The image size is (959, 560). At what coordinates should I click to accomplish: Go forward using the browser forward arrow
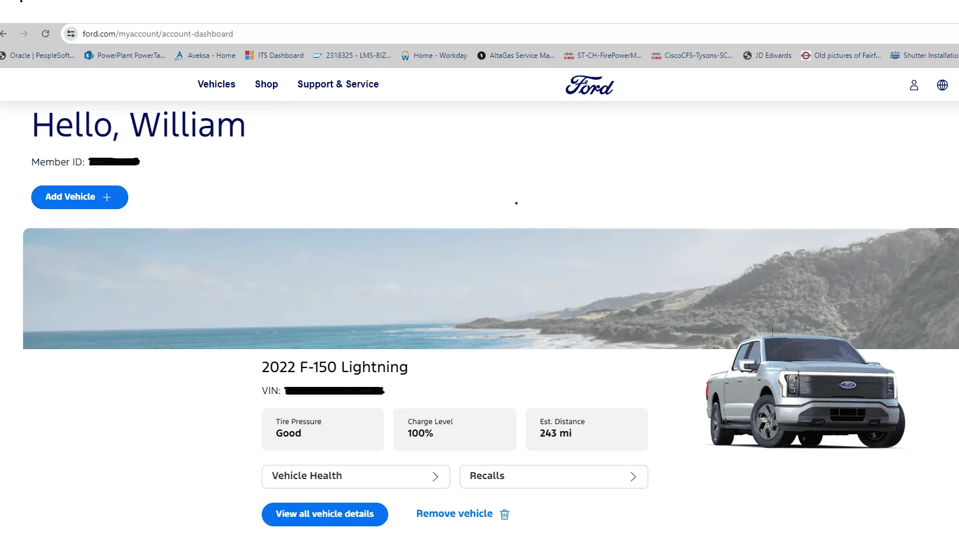click(24, 34)
